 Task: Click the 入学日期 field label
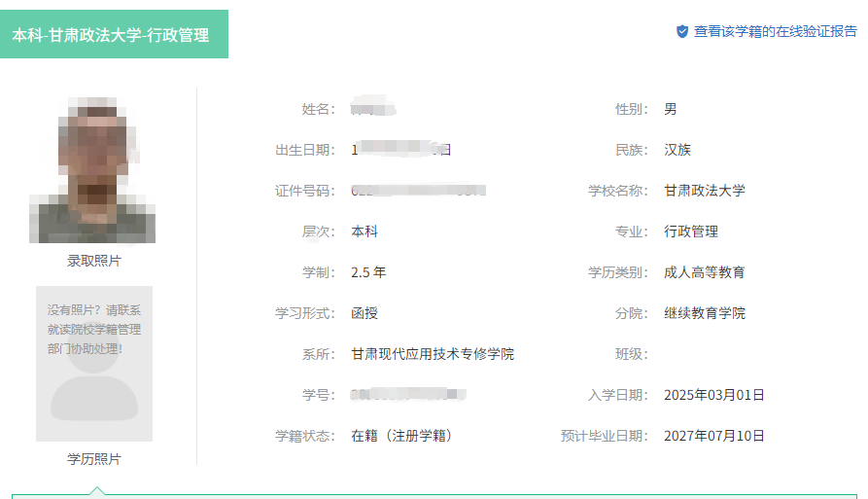[618, 395]
